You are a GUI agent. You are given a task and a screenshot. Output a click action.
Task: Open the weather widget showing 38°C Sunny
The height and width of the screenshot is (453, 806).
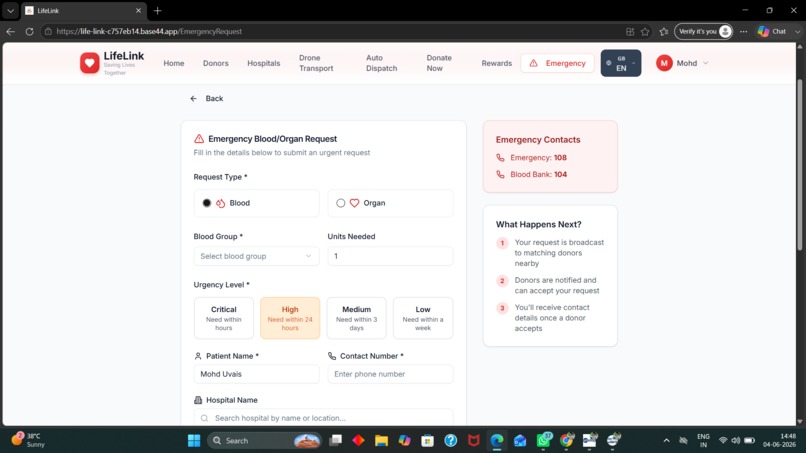click(x=29, y=440)
